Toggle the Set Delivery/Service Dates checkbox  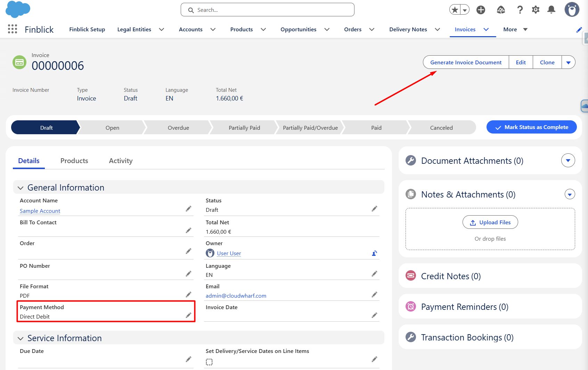(209, 362)
